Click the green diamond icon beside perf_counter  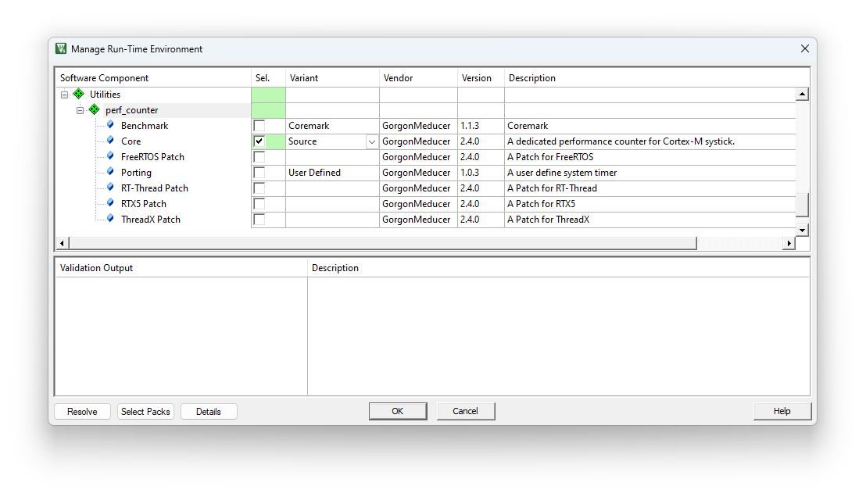tap(95, 109)
